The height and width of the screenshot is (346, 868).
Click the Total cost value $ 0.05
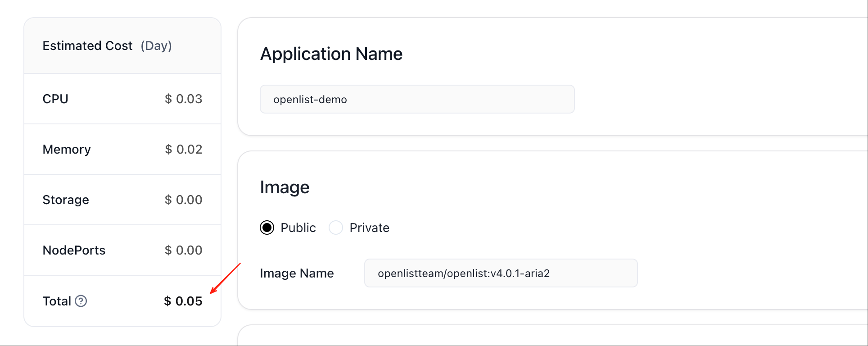click(x=183, y=301)
